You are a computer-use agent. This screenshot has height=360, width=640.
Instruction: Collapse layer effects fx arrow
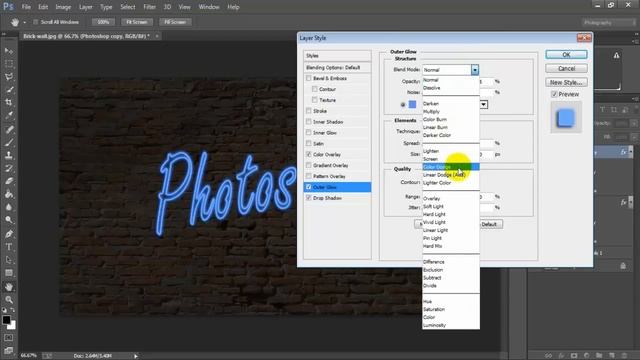[631, 152]
